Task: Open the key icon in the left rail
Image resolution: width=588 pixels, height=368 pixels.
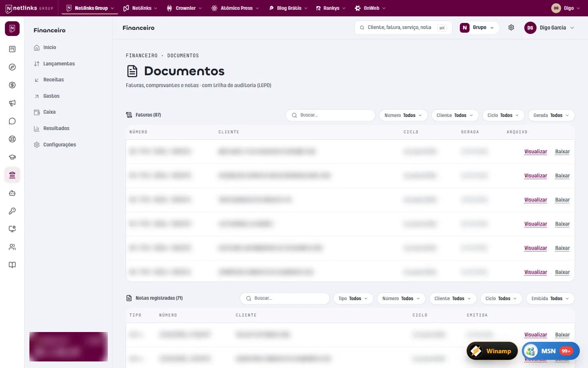Action: pyautogui.click(x=12, y=211)
